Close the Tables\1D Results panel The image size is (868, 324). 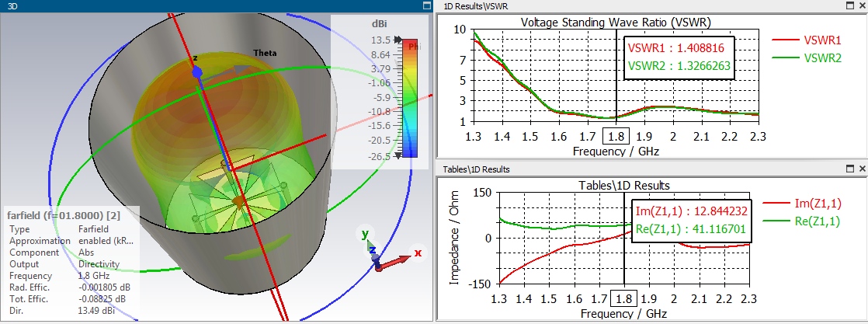861,169
